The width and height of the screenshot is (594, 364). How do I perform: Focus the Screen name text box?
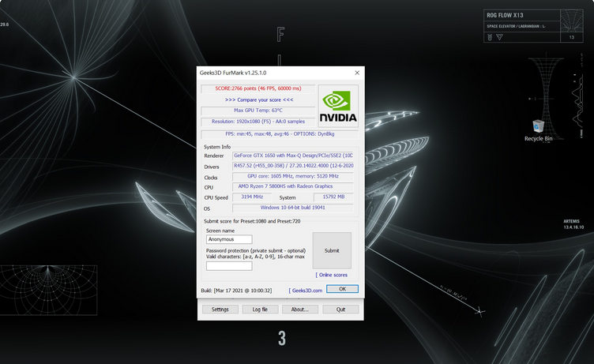tap(229, 239)
